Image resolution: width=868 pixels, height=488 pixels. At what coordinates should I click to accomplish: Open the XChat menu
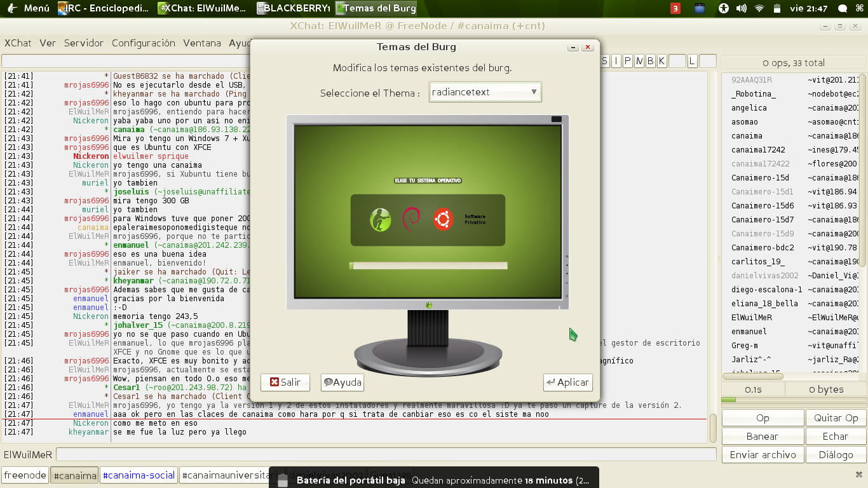point(18,43)
